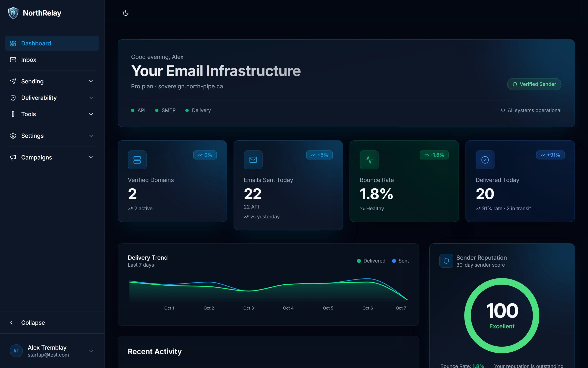
Task: Click the 100 Excellent reputation ring
Action: (x=502, y=315)
